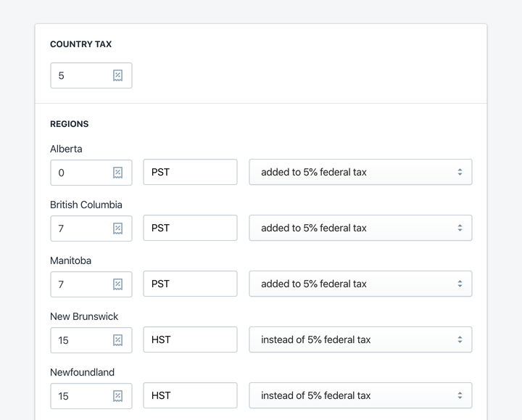Focus Manitoba tax rate input showing 7

[x=91, y=284]
